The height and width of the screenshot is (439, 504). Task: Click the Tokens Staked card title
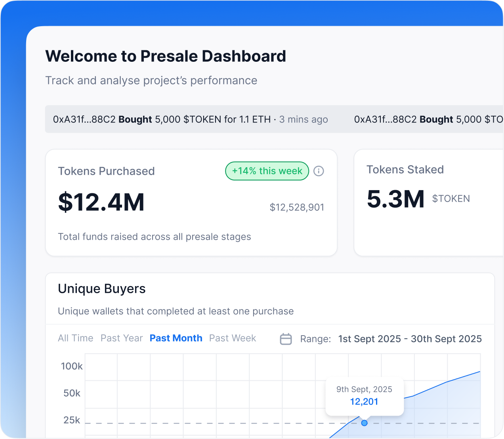405,170
